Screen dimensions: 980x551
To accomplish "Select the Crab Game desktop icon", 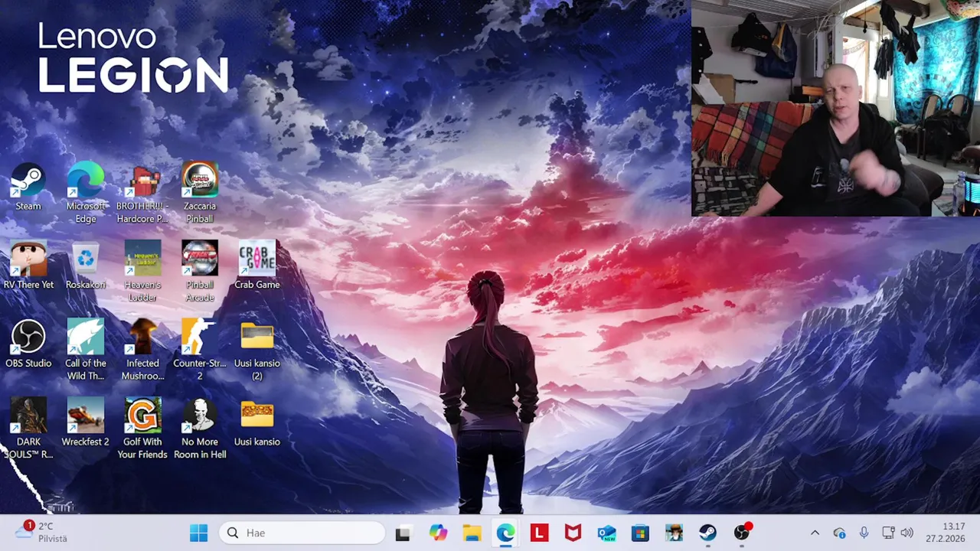I will [x=256, y=266].
